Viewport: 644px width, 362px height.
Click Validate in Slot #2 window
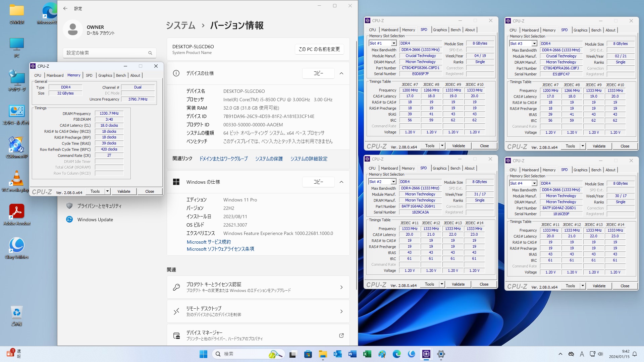pos(458,284)
